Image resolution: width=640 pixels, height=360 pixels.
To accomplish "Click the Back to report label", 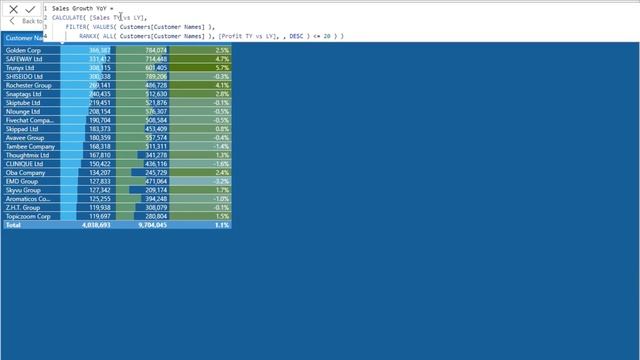I will click(x=32, y=21).
